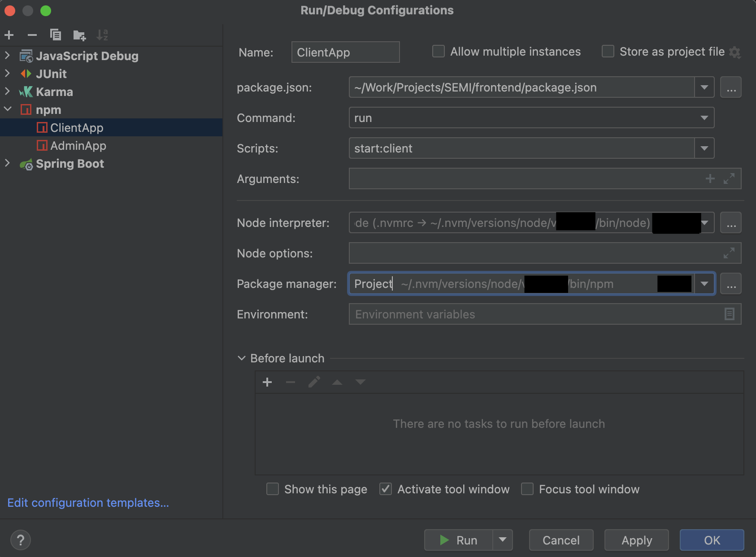Copy the selected configuration
Image resolution: width=756 pixels, height=557 pixels.
(56, 35)
